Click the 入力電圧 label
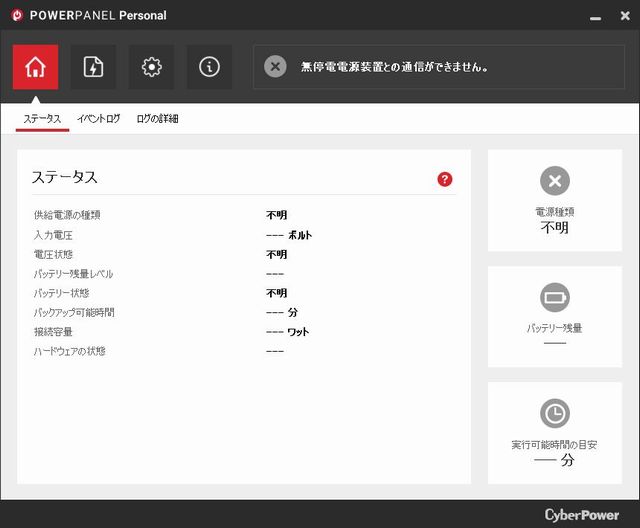This screenshot has width=640, height=528. pyautogui.click(x=53, y=235)
